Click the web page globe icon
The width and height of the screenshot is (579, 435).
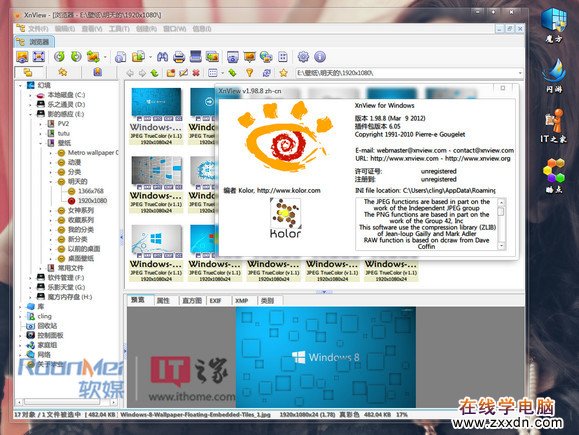(x=266, y=57)
